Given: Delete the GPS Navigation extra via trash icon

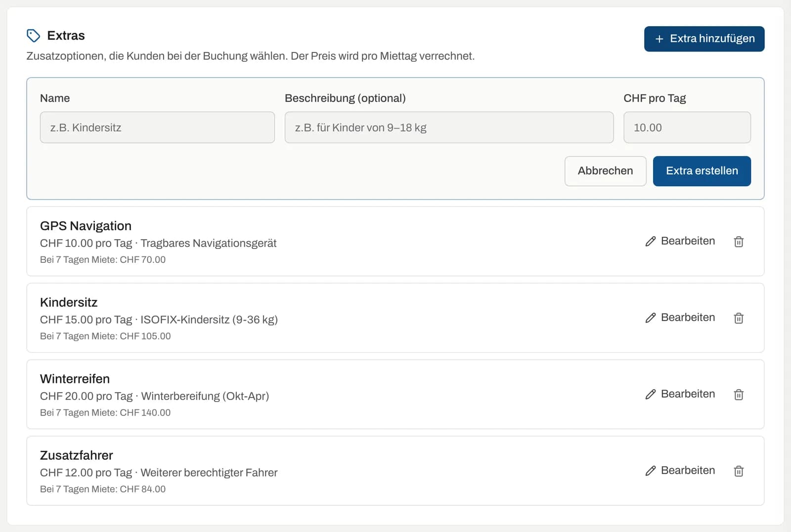Looking at the screenshot, I should click(x=739, y=242).
